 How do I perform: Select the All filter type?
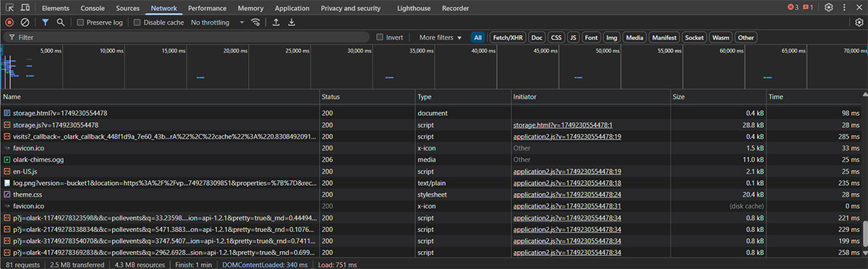(478, 37)
